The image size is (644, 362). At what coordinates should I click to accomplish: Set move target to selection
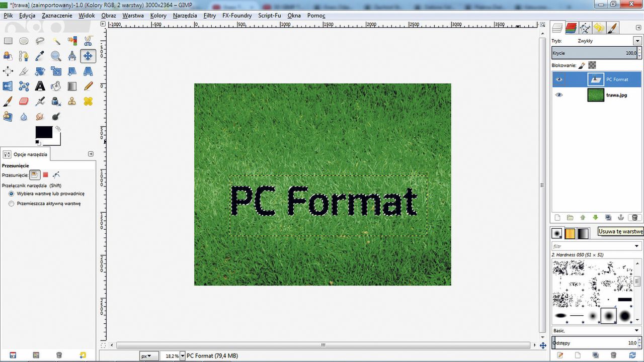(45, 175)
